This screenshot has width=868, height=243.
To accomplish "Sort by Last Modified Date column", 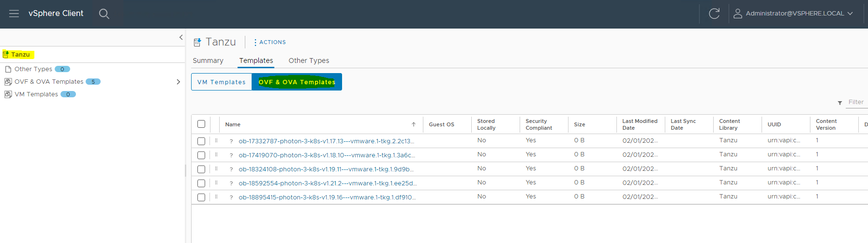I will tap(640, 124).
